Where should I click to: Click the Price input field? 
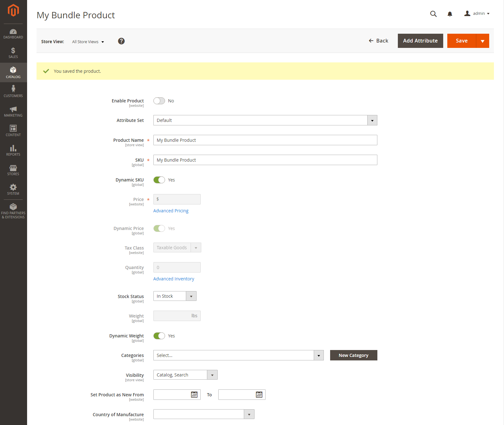tap(177, 199)
